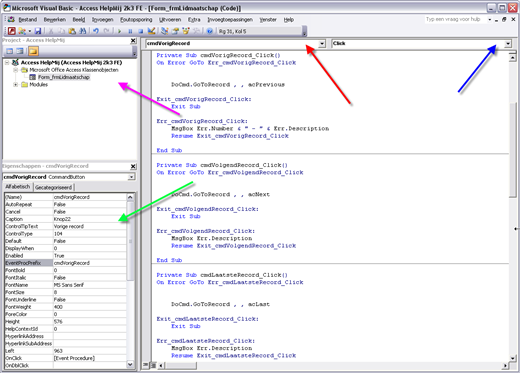Toggle Folders button in Project panel
Screen dimensions: 520x373
(x=33, y=51)
